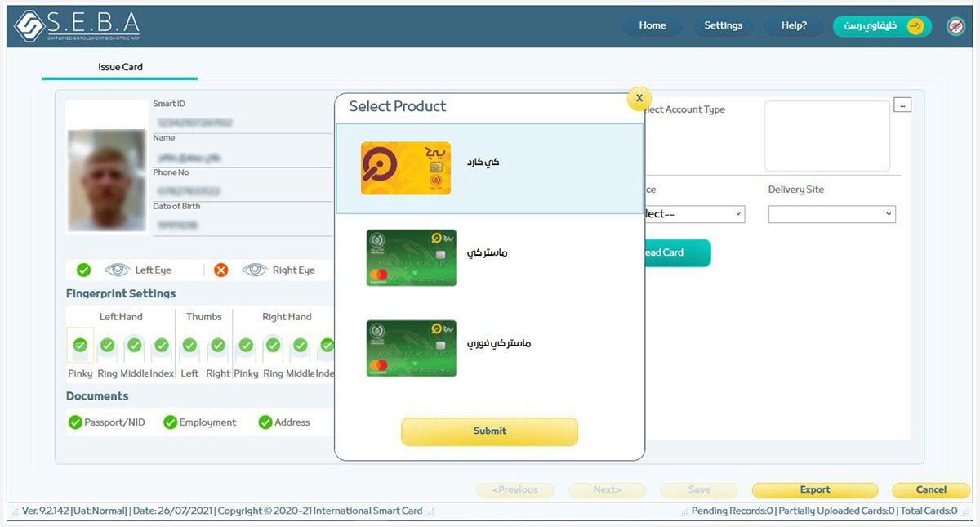Click the S.E.B.A logo icon
The width and height of the screenshot is (980, 527).
tap(31, 26)
